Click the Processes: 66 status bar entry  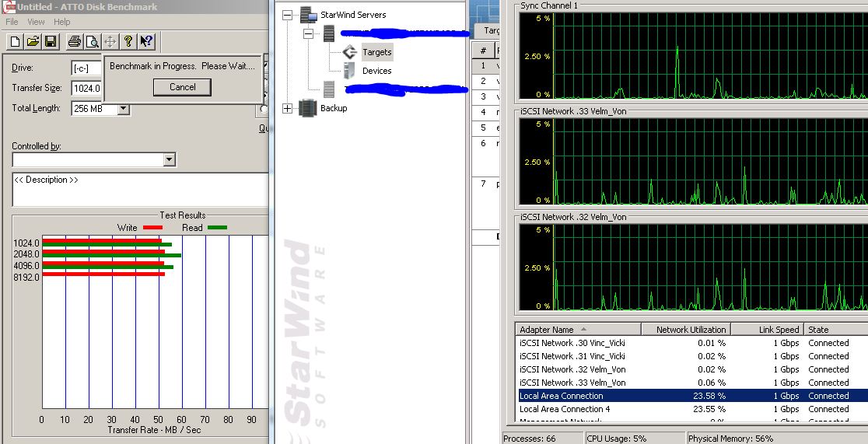click(542, 438)
